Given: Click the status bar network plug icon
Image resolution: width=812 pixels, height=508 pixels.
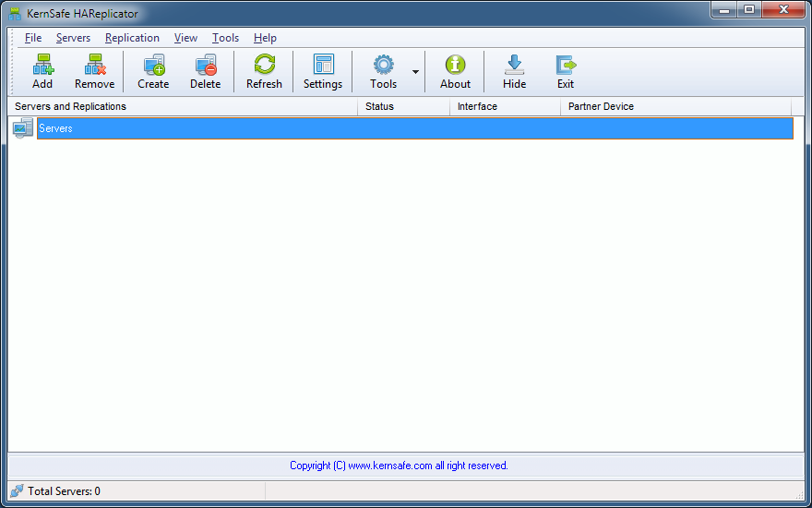Looking at the screenshot, I should 17,490.
